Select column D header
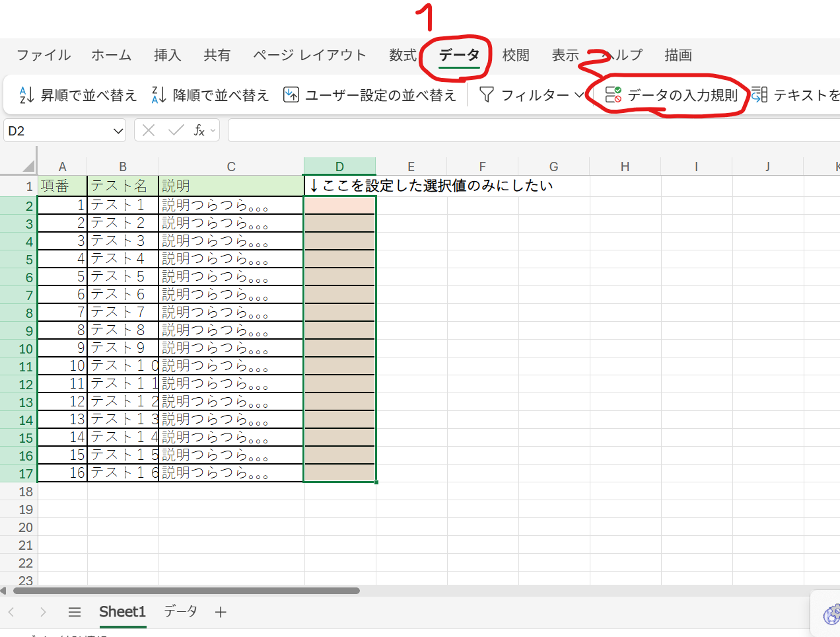Screen dimensions: 840x637 [x=339, y=167]
